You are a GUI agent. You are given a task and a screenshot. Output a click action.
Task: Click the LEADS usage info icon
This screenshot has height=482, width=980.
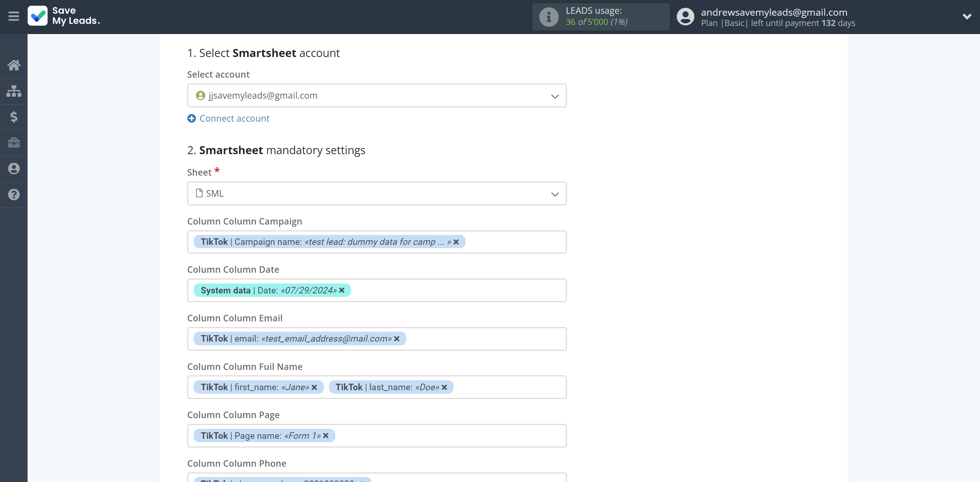click(x=549, y=17)
